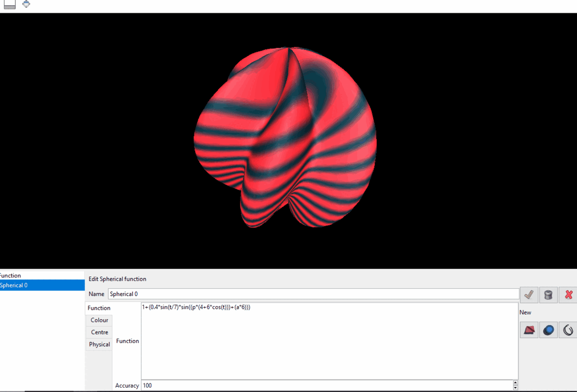The image size is (577, 392).
Task: Click the Name field containing Spherical 0
Action: click(x=313, y=294)
